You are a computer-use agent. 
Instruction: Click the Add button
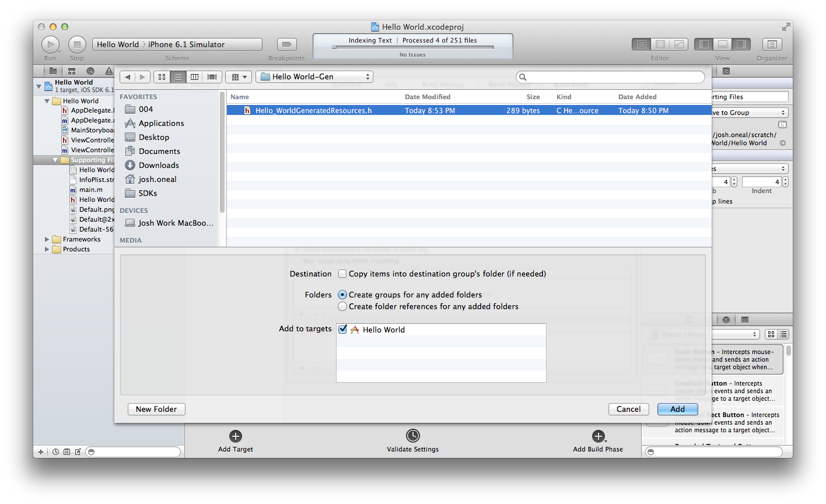677,409
